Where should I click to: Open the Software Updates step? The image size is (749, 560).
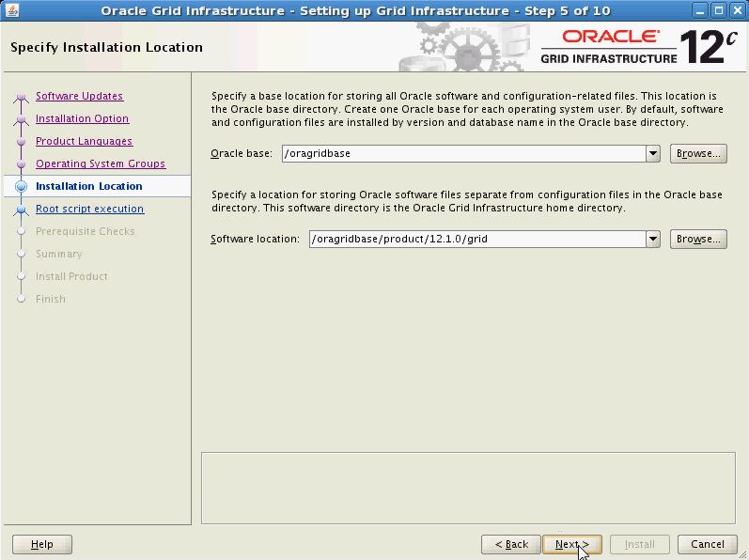[79, 96]
